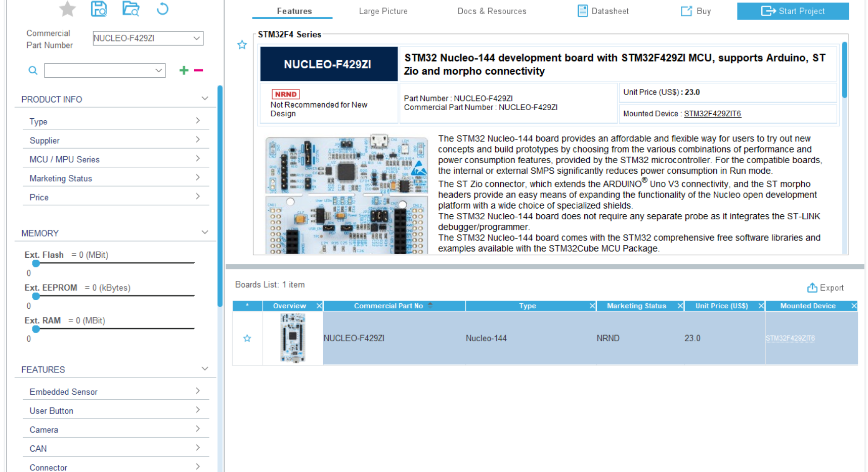Reset all filters with the circular arrow icon
Image resolution: width=868 pixels, height=472 pixels.
[162, 9]
